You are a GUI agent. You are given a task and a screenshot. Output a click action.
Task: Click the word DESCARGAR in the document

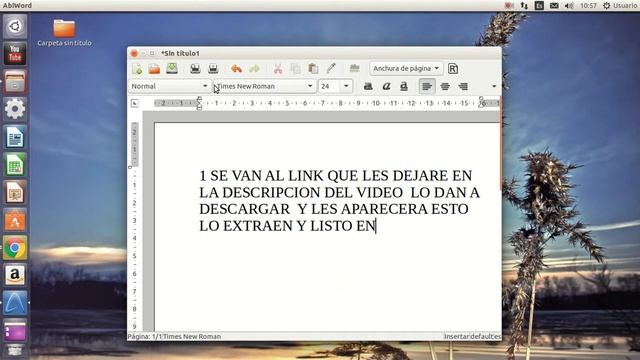pyautogui.click(x=244, y=209)
